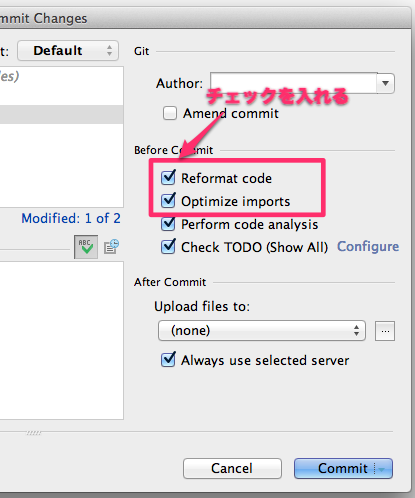This screenshot has height=498, width=415.
Task: Toggle the Perform code analysis checkbox
Action: [x=168, y=224]
